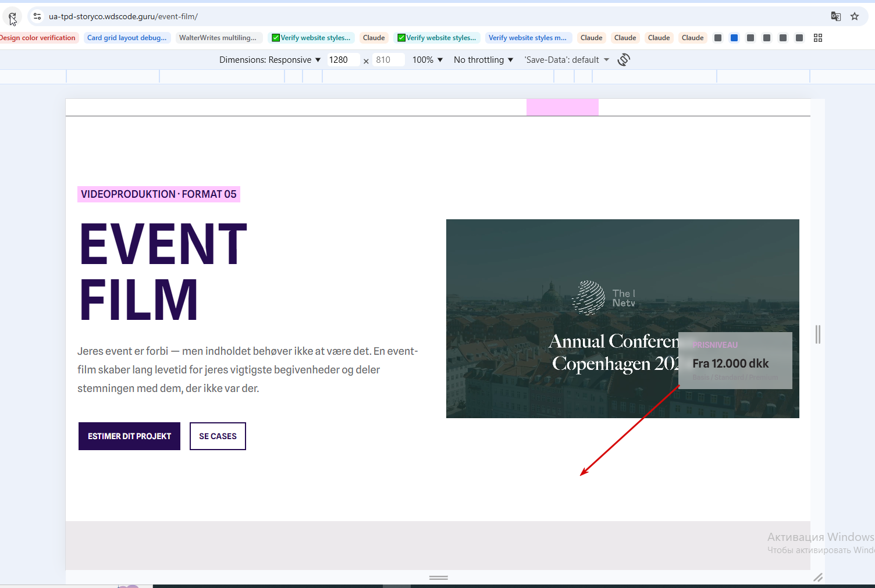Click the bottom-edge viewport resize handle
The image size is (875, 588).
tap(439, 578)
